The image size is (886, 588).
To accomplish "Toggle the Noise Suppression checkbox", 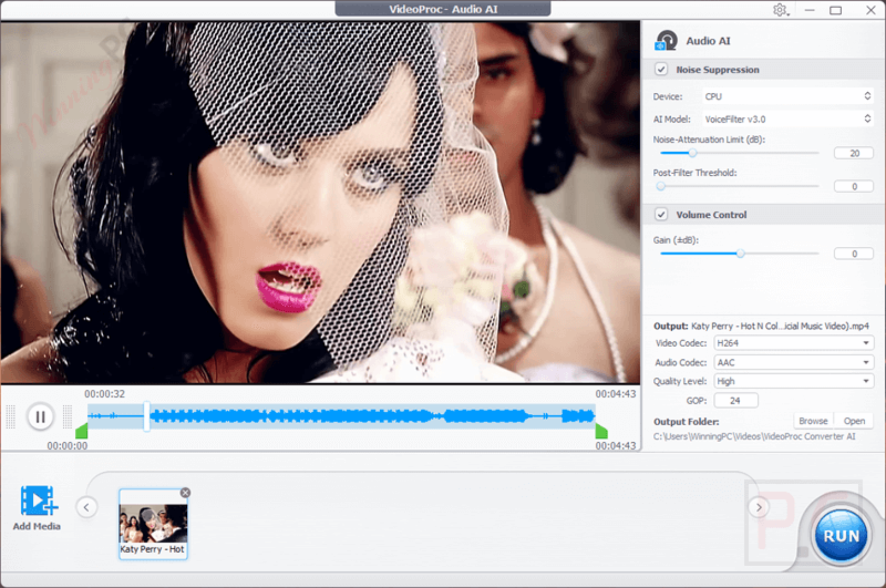I will (x=661, y=69).
